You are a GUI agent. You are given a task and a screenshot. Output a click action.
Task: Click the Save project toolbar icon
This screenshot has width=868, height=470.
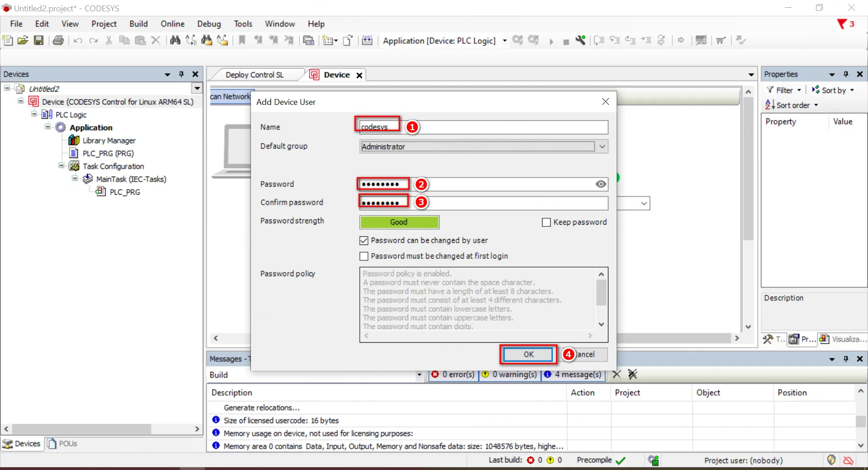pyautogui.click(x=39, y=41)
